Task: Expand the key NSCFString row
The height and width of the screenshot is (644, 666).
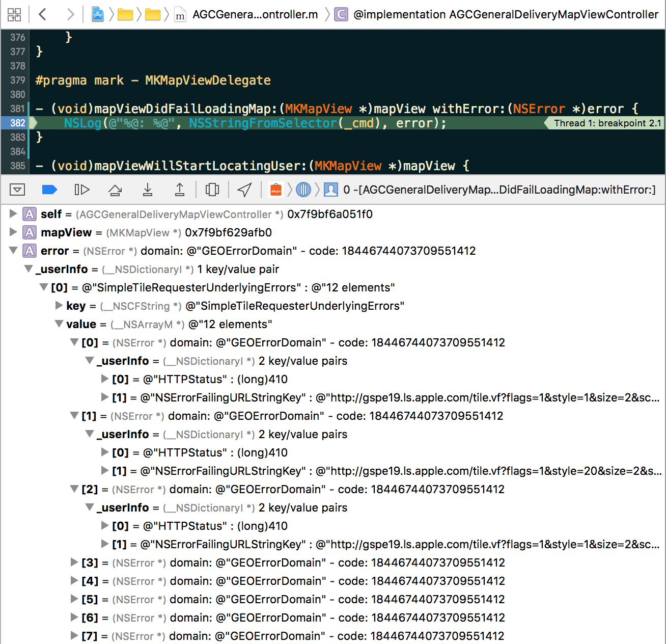Action: [x=59, y=306]
